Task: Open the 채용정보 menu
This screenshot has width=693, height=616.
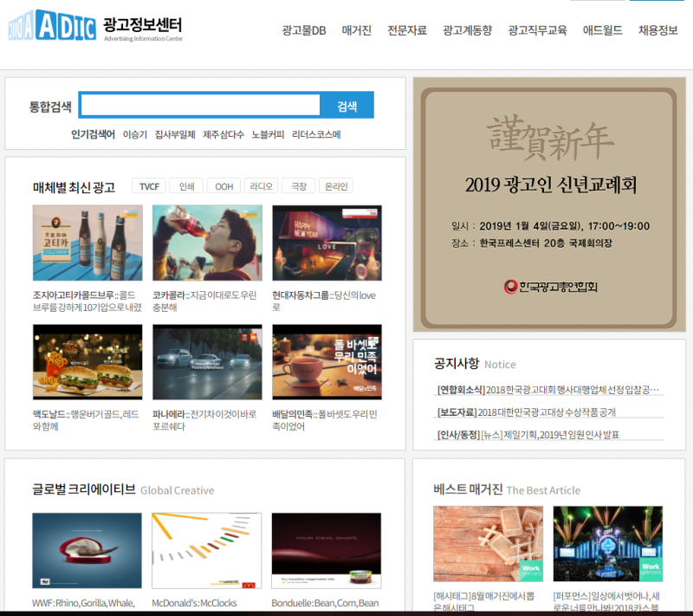Action: pos(658,30)
